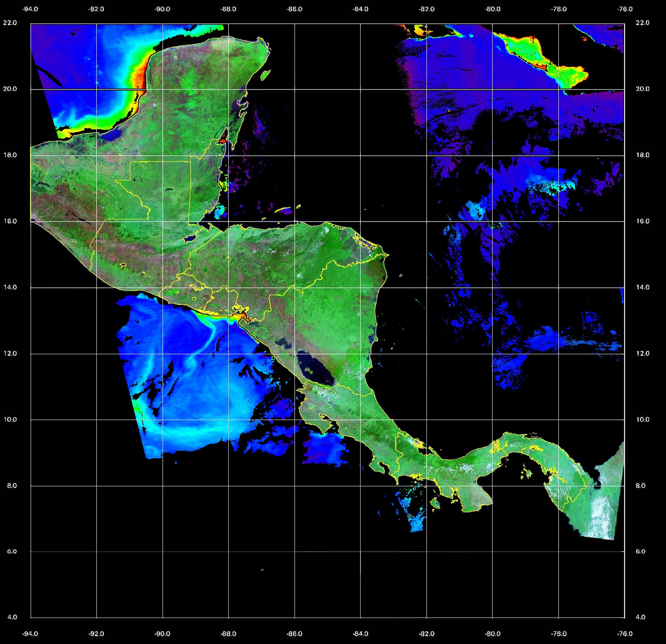Click the right axis label 10.0

[x=642, y=420]
